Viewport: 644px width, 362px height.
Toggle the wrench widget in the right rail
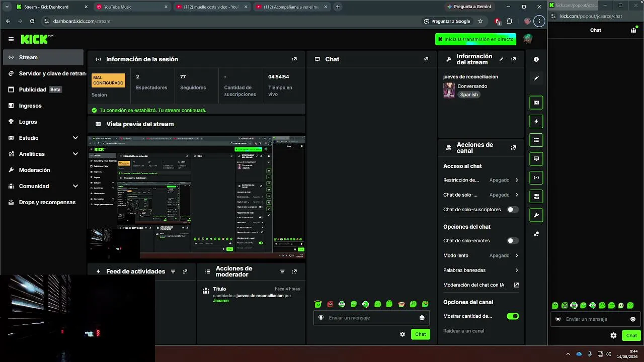(x=536, y=215)
